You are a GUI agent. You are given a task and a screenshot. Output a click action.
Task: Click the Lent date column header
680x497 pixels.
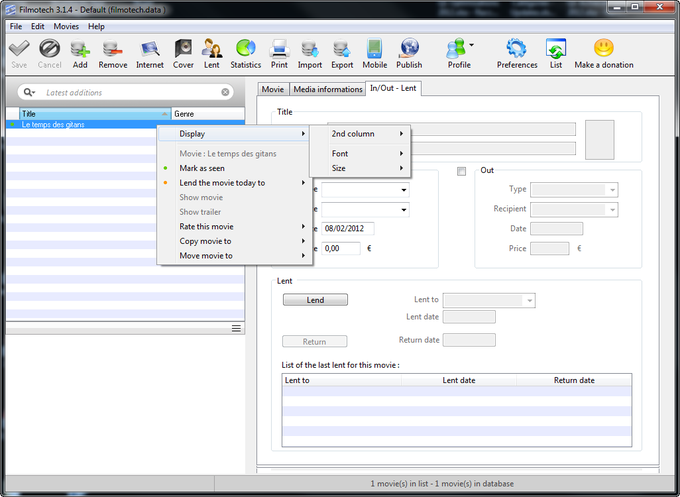[459, 380]
